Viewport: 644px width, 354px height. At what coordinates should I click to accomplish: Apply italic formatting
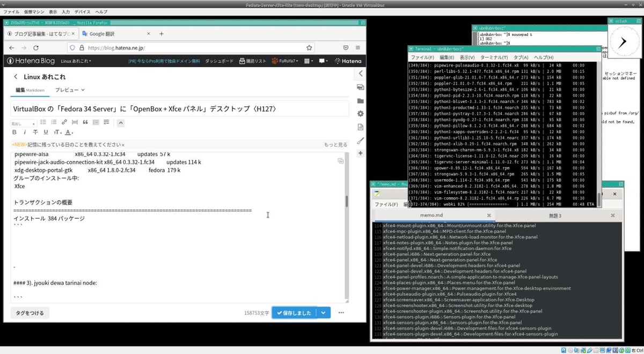25,132
